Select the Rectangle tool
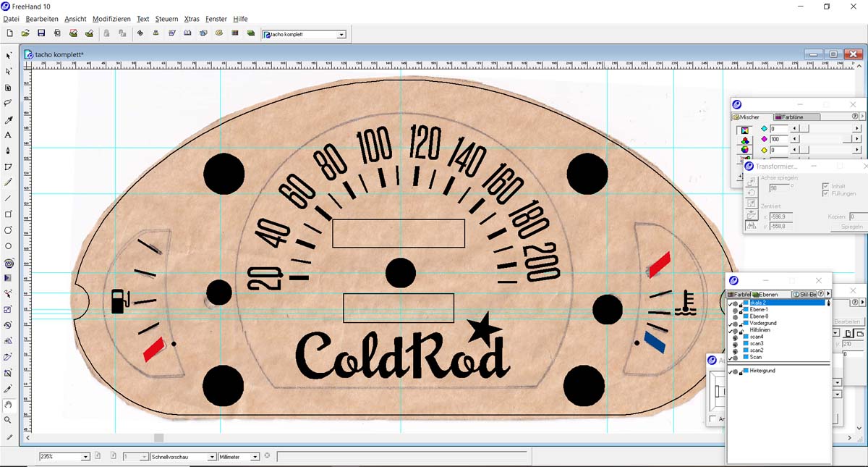 (8, 214)
